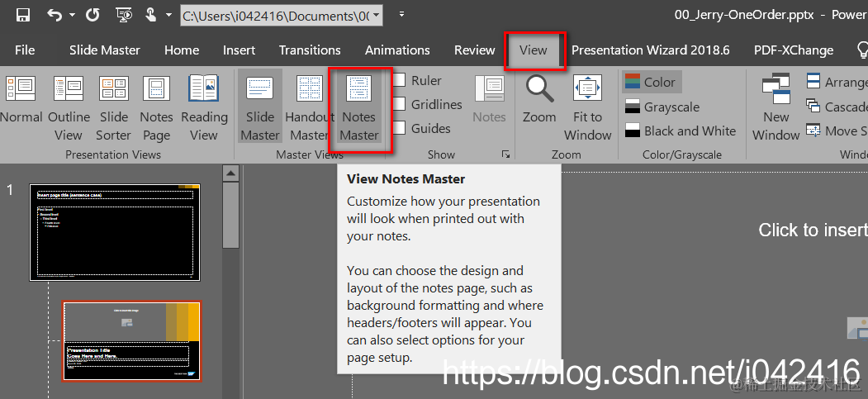The height and width of the screenshot is (399, 868).
Task: Toggle Touch/Mouse mode icon
Action: click(x=150, y=15)
